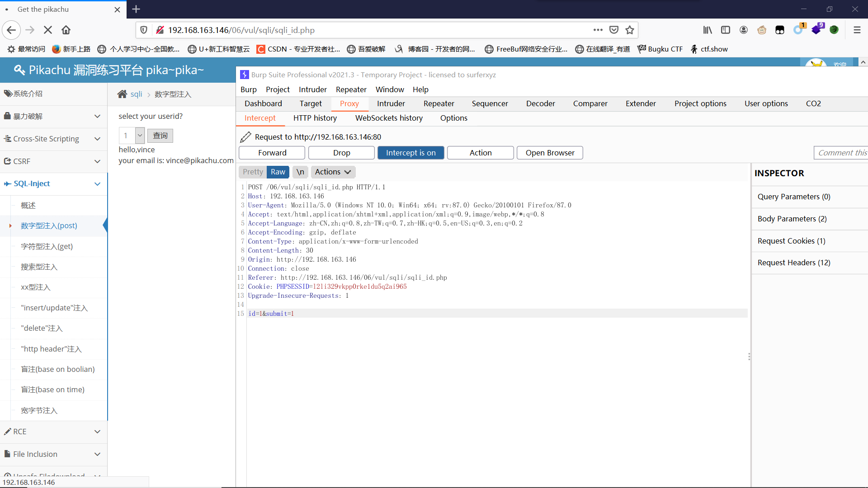Toggle the Intercept is on button
This screenshot has width=868, height=488.
[410, 153]
